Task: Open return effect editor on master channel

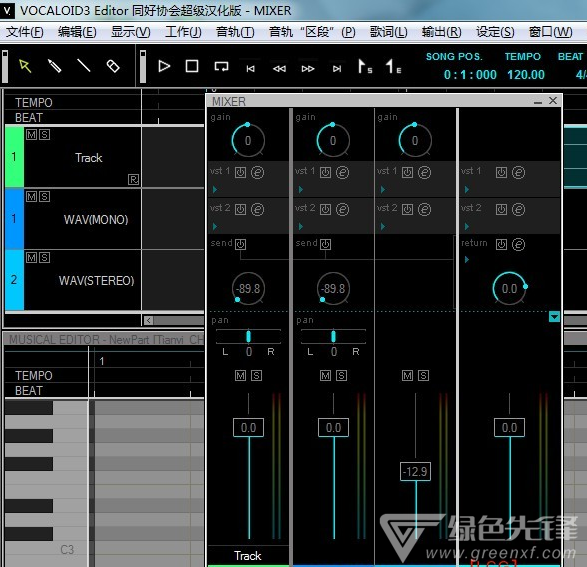Action: click(x=518, y=244)
